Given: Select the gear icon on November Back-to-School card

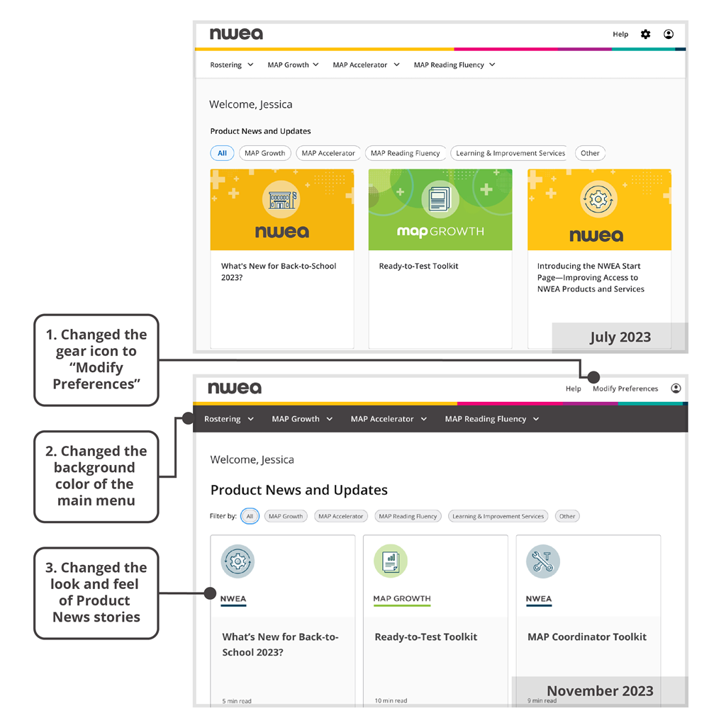Looking at the screenshot, I should (x=238, y=561).
